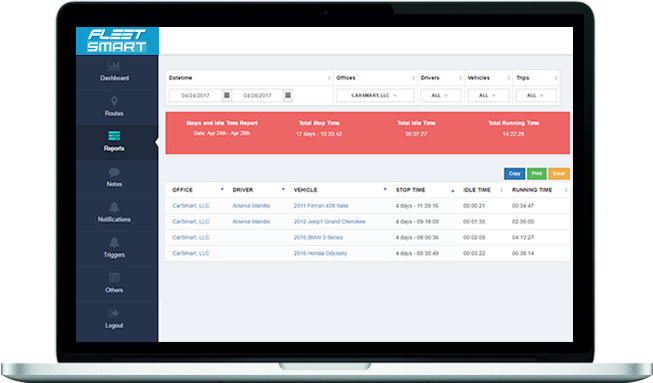The height and width of the screenshot is (383, 653).
Task: Select the Reports list icon
Action: (x=114, y=136)
